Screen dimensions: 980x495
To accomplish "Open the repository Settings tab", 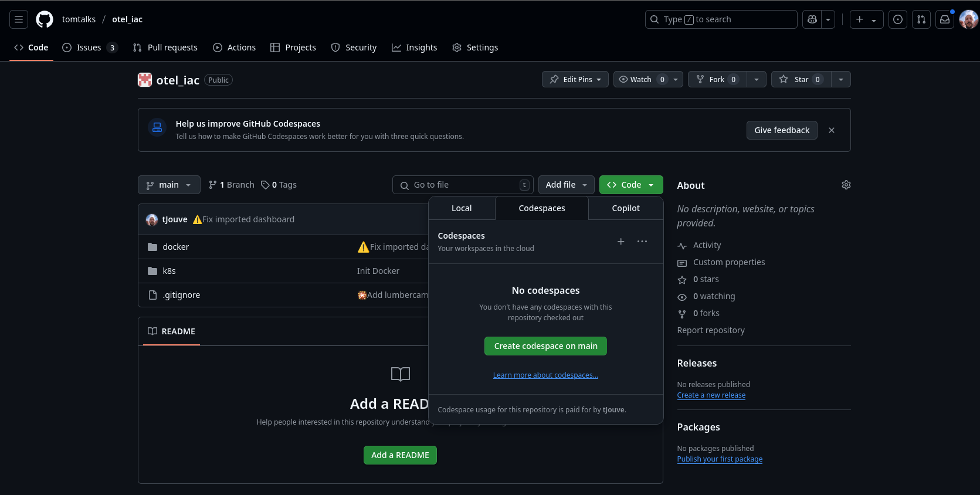I will (475, 48).
